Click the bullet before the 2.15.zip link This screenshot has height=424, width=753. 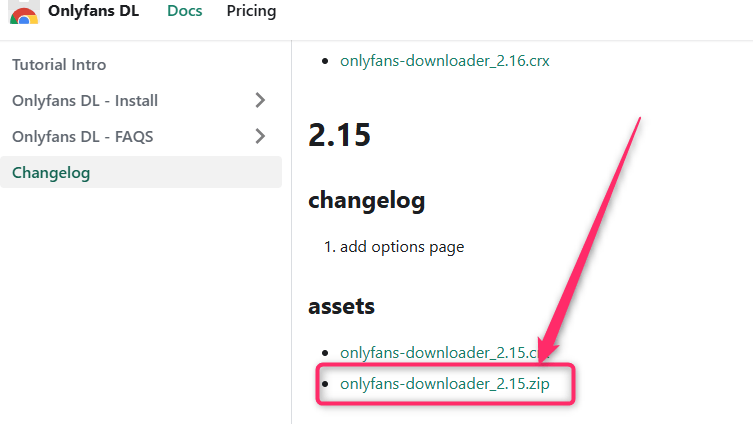[x=324, y=384]
